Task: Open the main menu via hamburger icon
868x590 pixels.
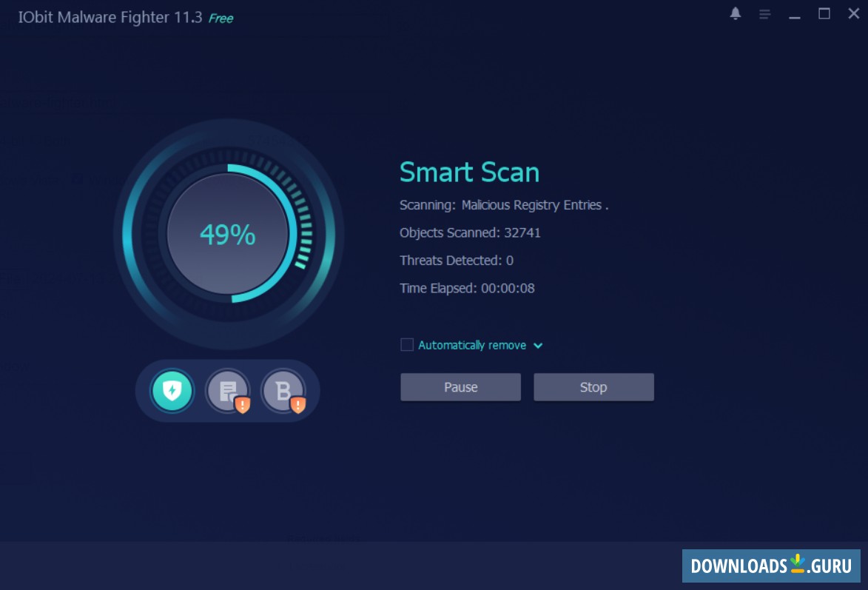Action: click(764, 13)
